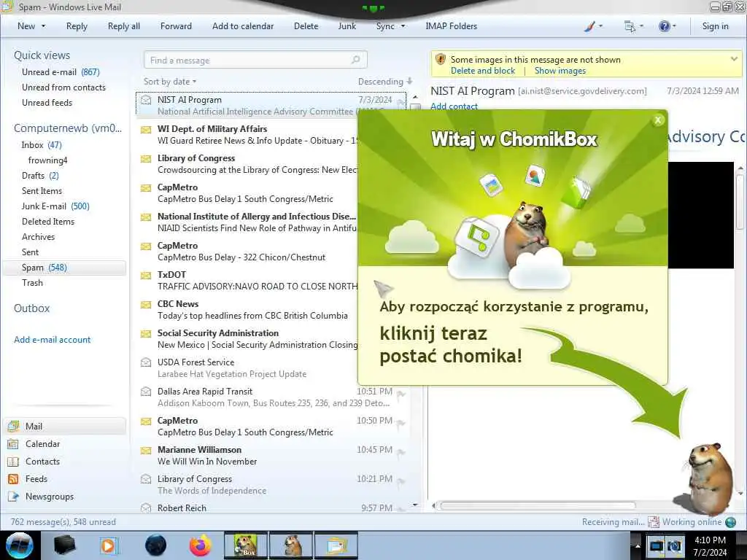
Task: Collapse the image warning bar chevron
Action: coord(734,59)
